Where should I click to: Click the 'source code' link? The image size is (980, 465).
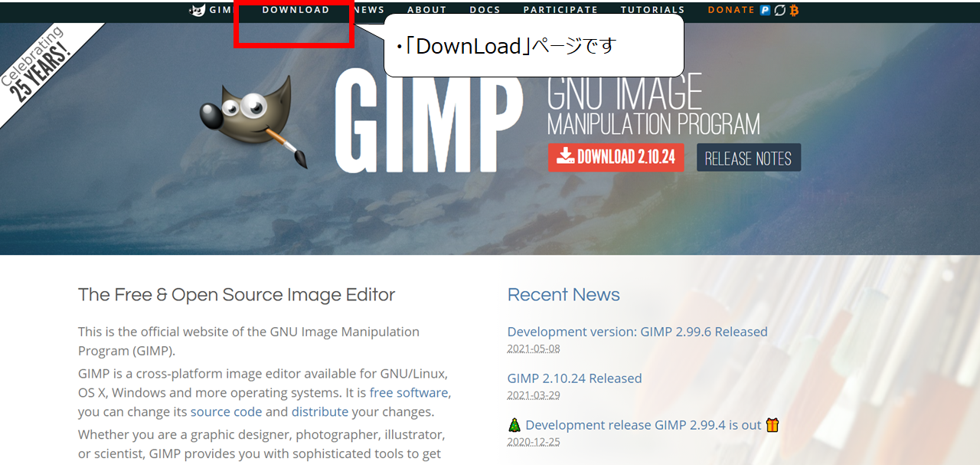click(x=226, y=412)
